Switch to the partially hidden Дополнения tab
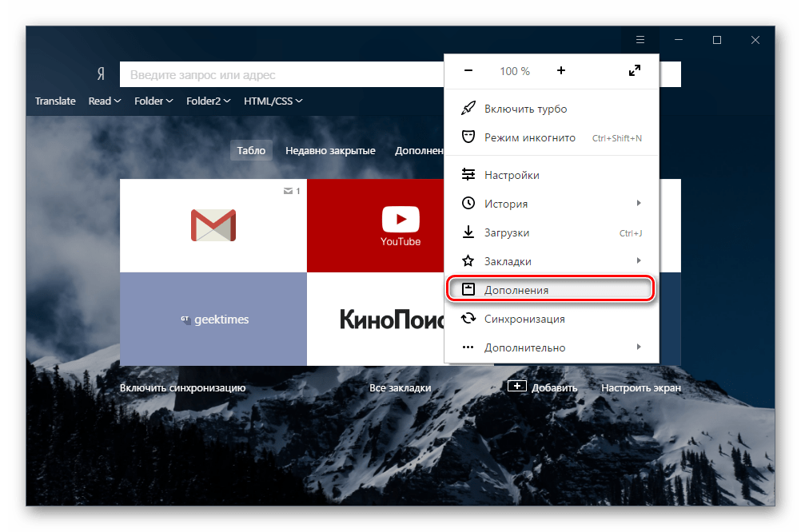 coord(419,151)
